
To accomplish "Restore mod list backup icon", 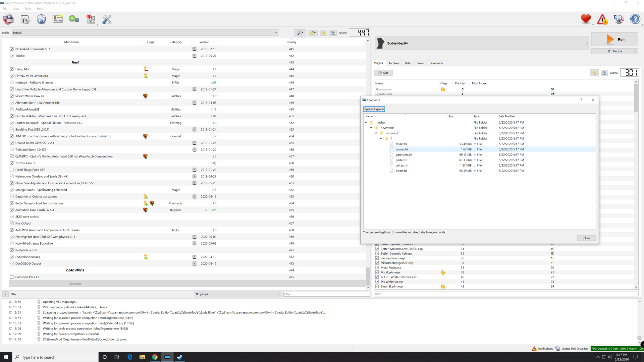I will (323, 33).
